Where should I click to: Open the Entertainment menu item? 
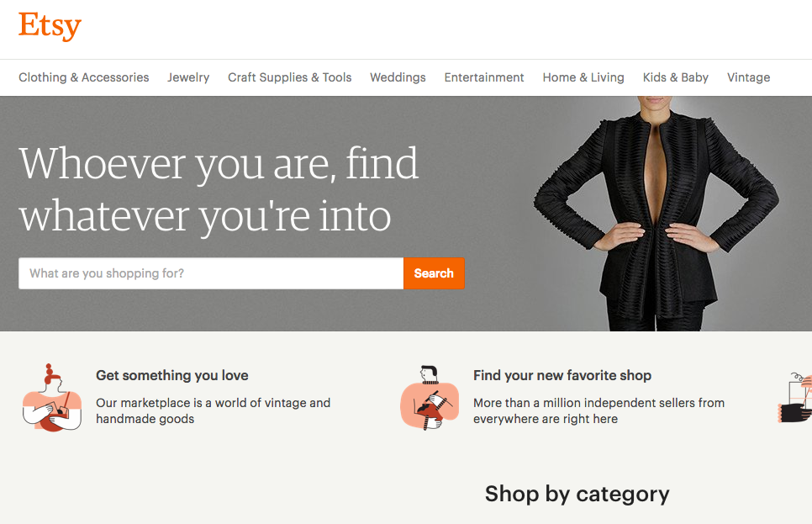(x=484, y=77)
